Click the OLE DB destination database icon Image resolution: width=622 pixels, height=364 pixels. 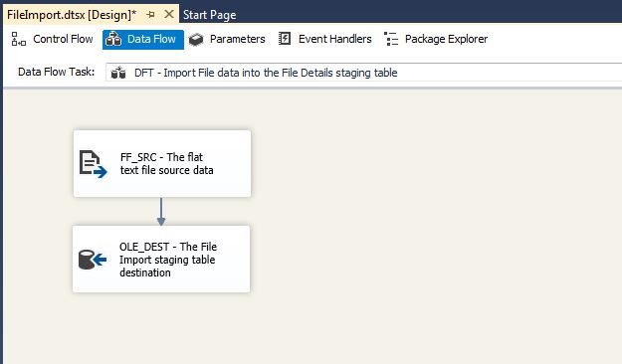pyautogui.click(x=93, y=260)
